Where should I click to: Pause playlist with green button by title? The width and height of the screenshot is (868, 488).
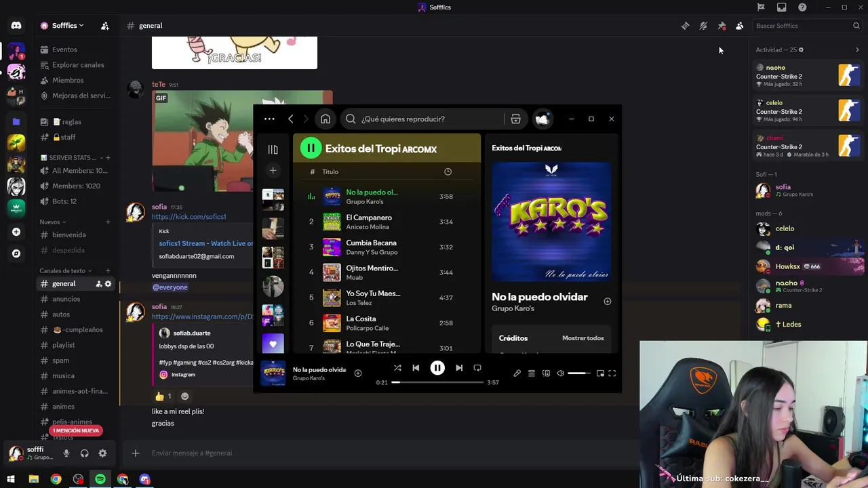point(311,148)
